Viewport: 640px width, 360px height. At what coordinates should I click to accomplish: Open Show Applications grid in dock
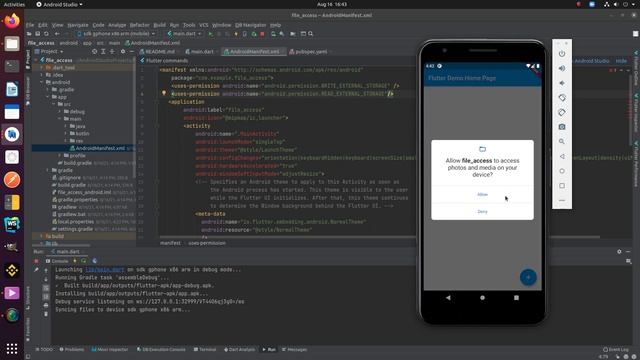click(12, 349)
